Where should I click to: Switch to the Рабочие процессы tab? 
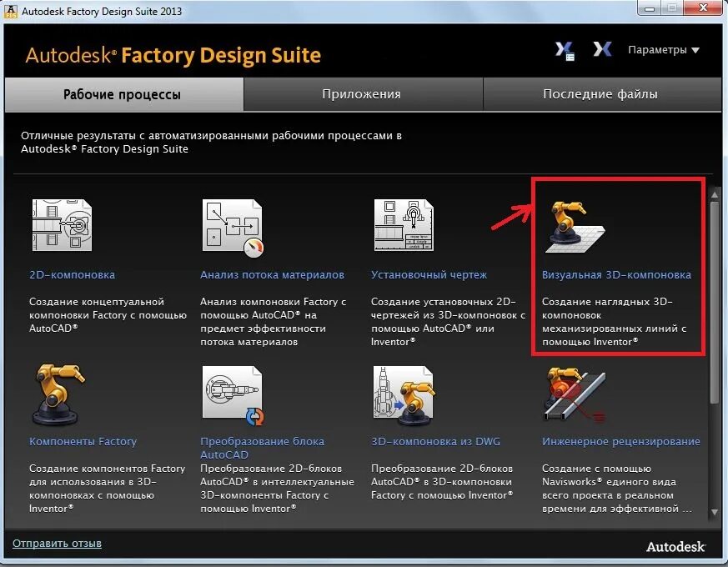tap(124, 94)
